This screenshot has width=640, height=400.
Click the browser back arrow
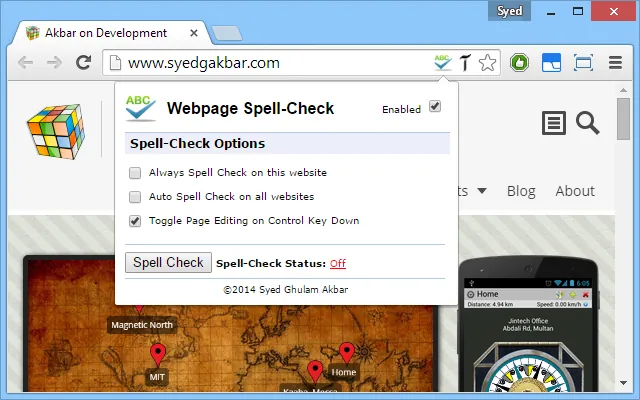25,62
